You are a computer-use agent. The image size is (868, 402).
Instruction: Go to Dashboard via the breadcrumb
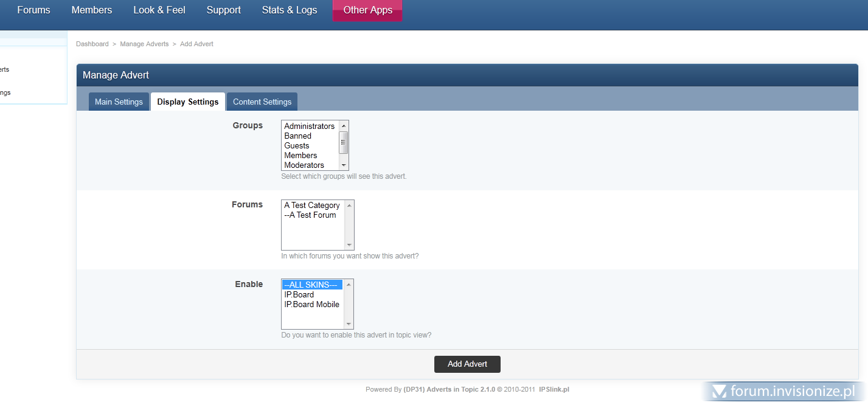click(92, 44)
